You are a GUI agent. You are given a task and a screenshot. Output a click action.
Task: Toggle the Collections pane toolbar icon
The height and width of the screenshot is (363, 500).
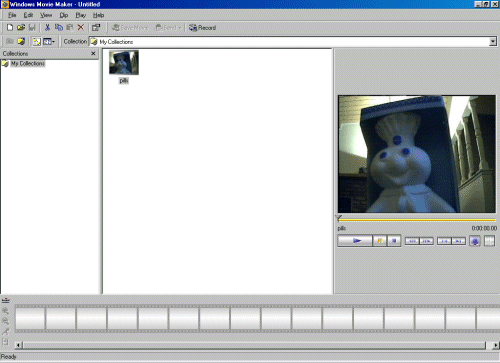[x=37, y=42]
